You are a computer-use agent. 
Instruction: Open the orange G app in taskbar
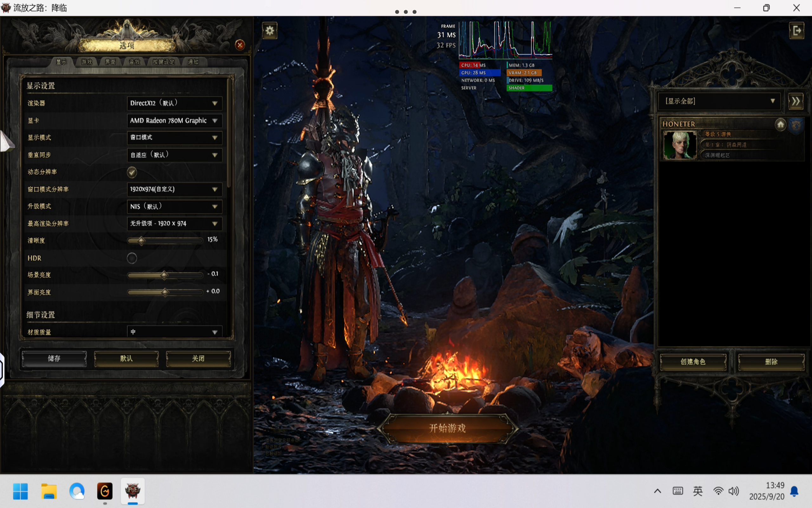click(105, 491)
